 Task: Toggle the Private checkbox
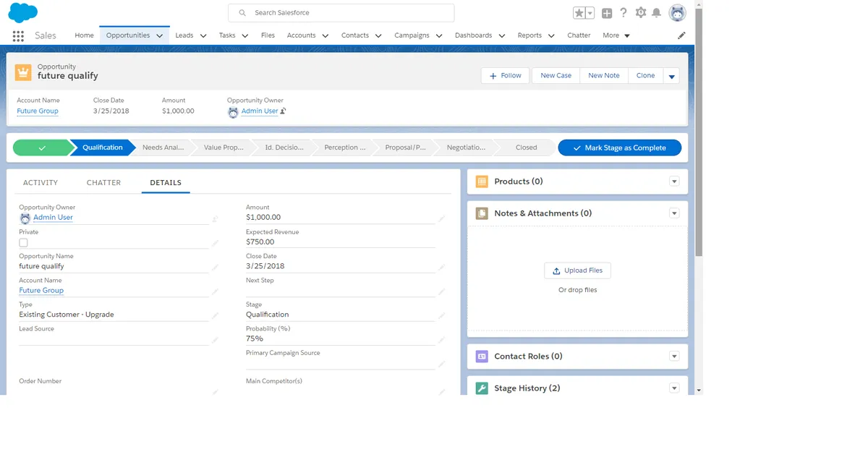[23, 242]
